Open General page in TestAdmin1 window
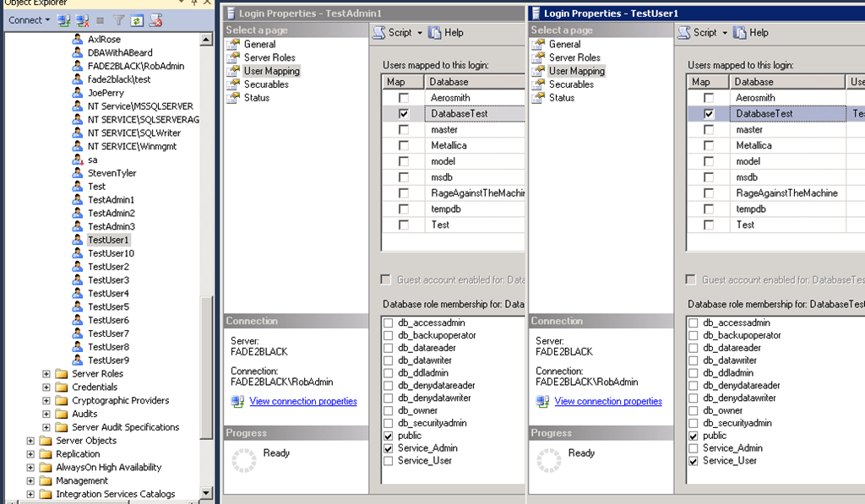 tap(260, 44)
